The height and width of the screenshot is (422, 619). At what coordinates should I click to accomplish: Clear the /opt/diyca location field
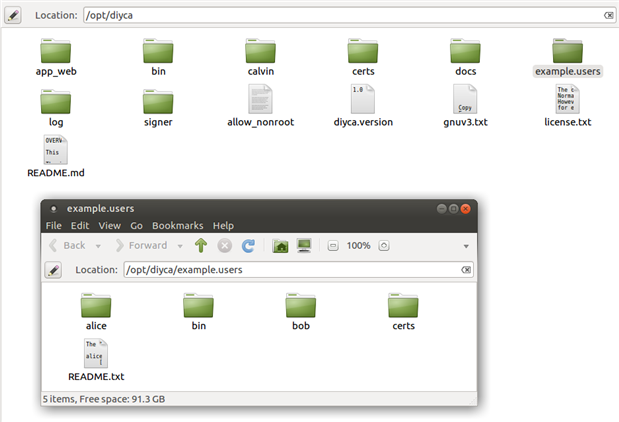coord(608,15)
